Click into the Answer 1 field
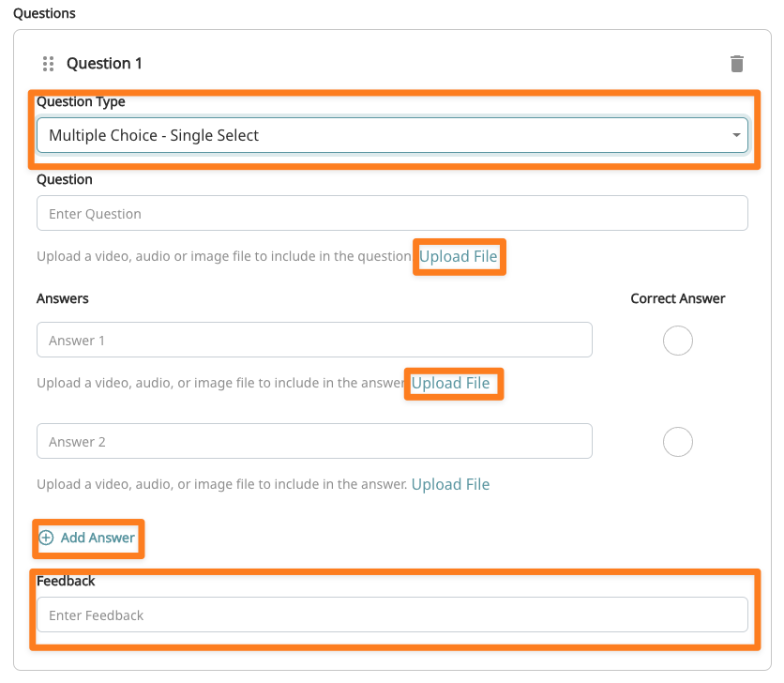The height and width of the screenshot is (683, 784). (x=314, y=341)
